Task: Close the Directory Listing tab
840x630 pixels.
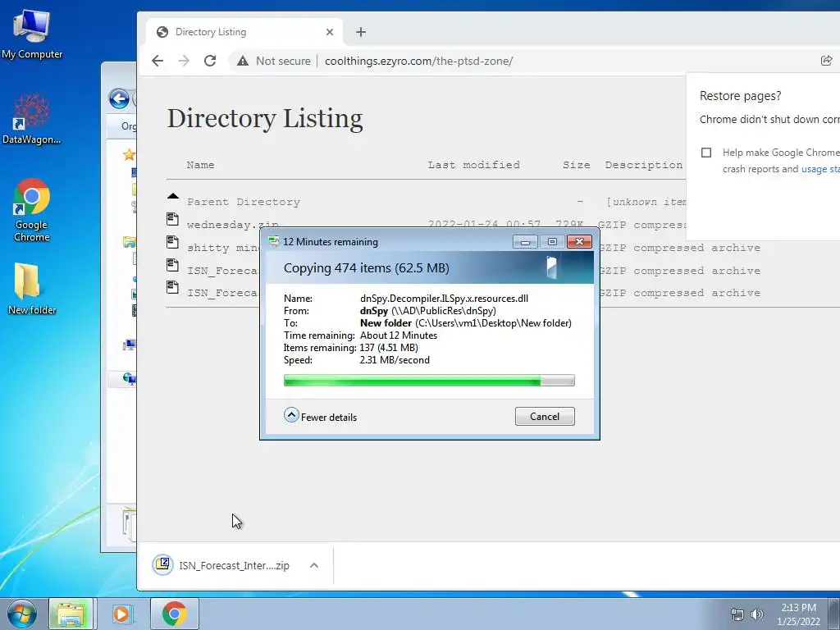Action: click(330, 32)
